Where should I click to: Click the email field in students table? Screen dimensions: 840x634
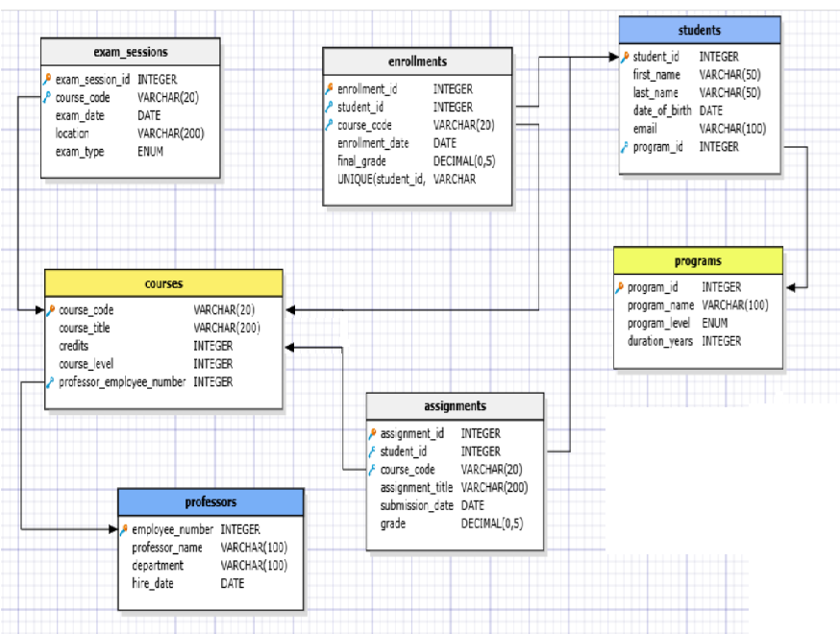[645, 129]
